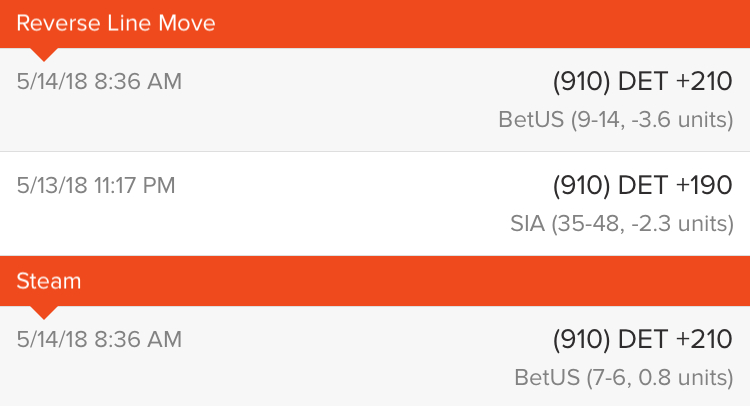Click (910) DET +210 under Steam
Image resolution: width=750 pixels, height=406 pixels.
642,340
